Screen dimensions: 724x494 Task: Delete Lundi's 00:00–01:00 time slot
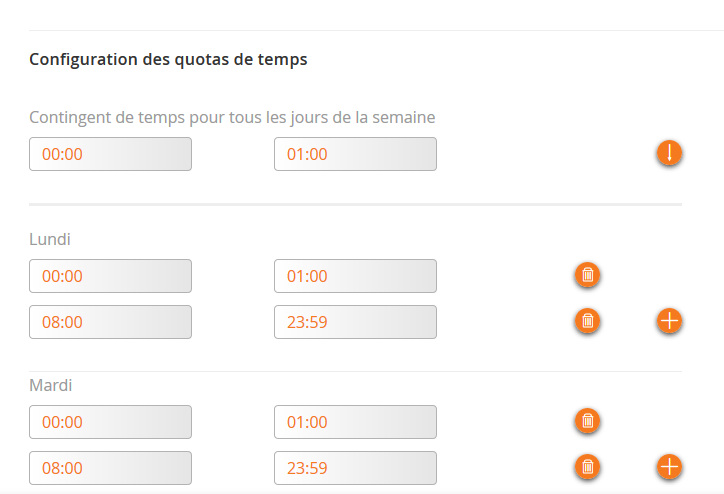(x=588, y=275)
